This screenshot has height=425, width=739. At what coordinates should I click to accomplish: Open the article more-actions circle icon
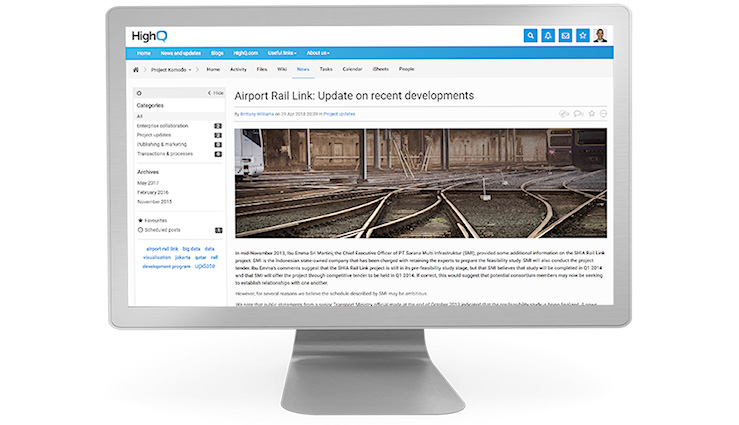pos(603,114)
